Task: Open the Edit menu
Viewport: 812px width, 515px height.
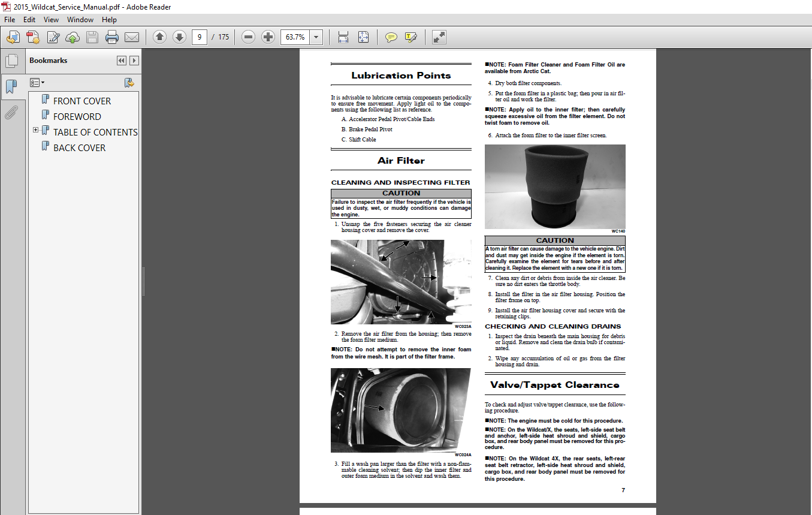Action: [29, 20]
